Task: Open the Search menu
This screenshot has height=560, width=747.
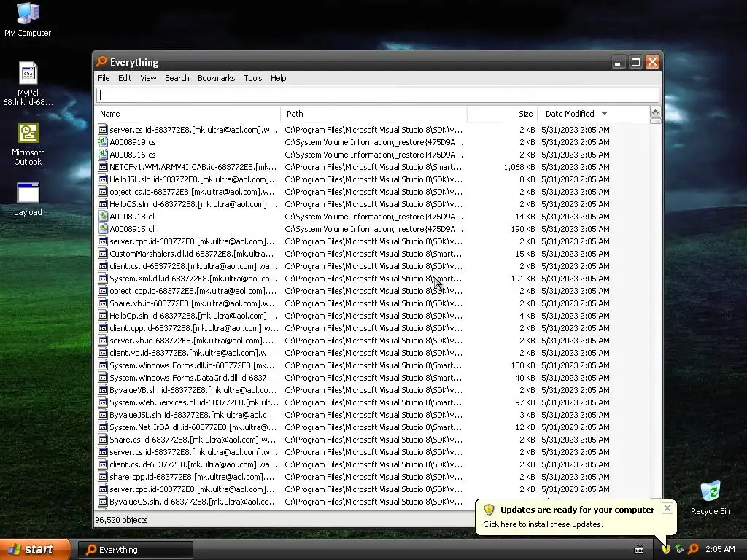Action: click(x=177, y=78)
